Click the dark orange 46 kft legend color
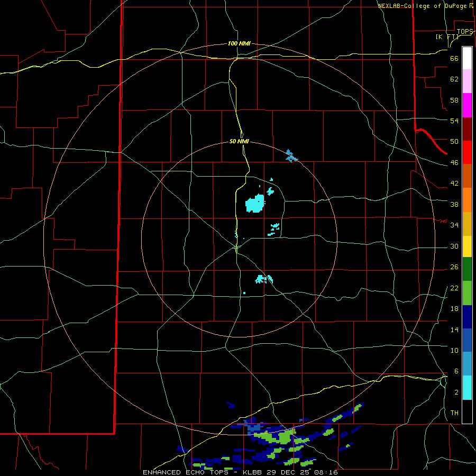 tap(467, 176)
